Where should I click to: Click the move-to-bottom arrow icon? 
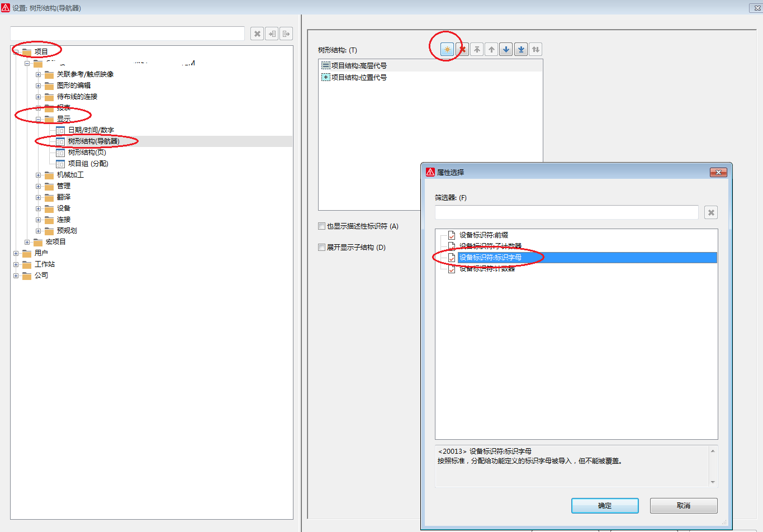[521, 49]
